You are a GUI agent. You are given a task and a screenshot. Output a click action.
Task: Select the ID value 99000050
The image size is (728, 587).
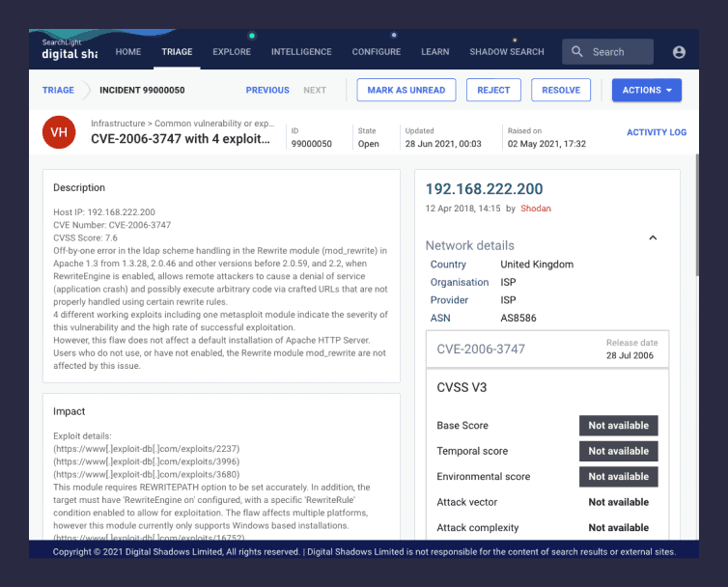point(312,144)
